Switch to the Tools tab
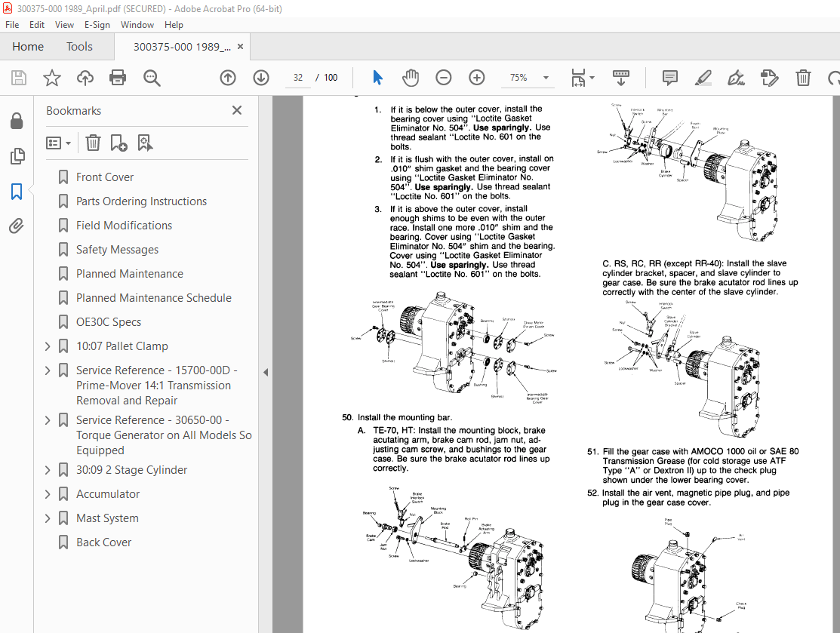The height and width of the screenshot is (633, 840). tap(79, 46)
